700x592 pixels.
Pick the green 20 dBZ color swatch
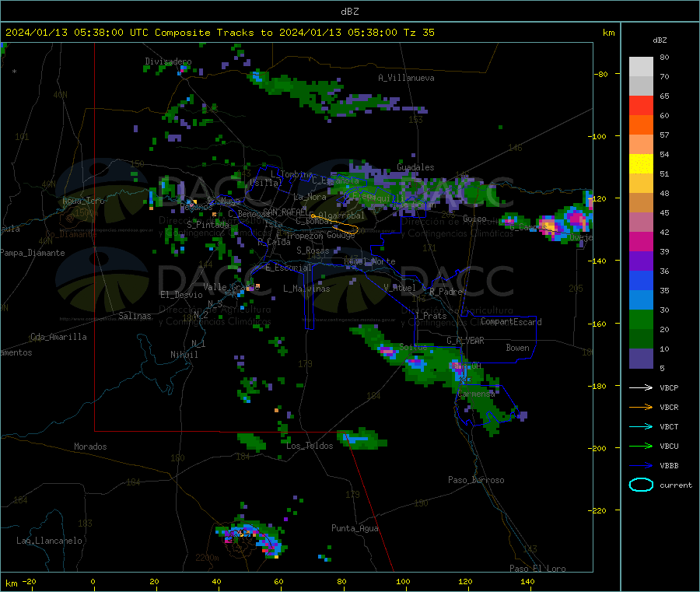[x=641, y=319]
